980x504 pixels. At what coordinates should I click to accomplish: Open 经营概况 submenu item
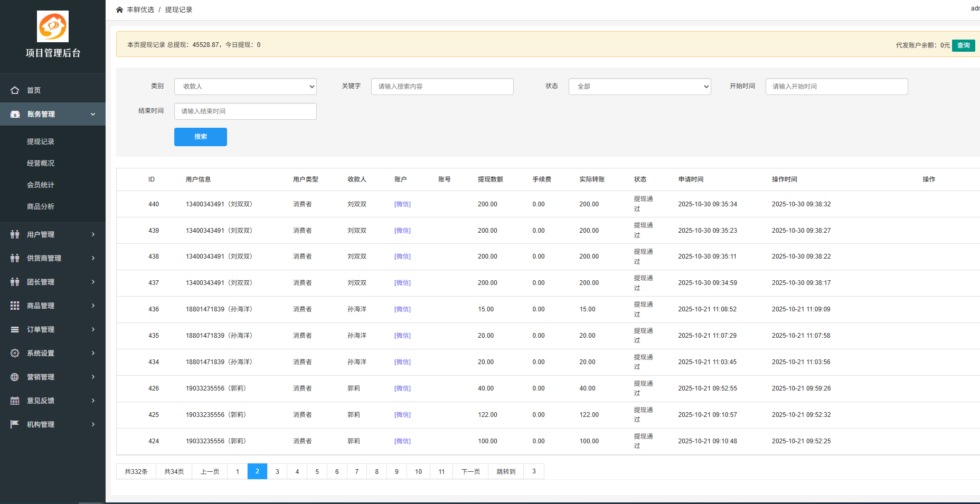pos(41,163)
